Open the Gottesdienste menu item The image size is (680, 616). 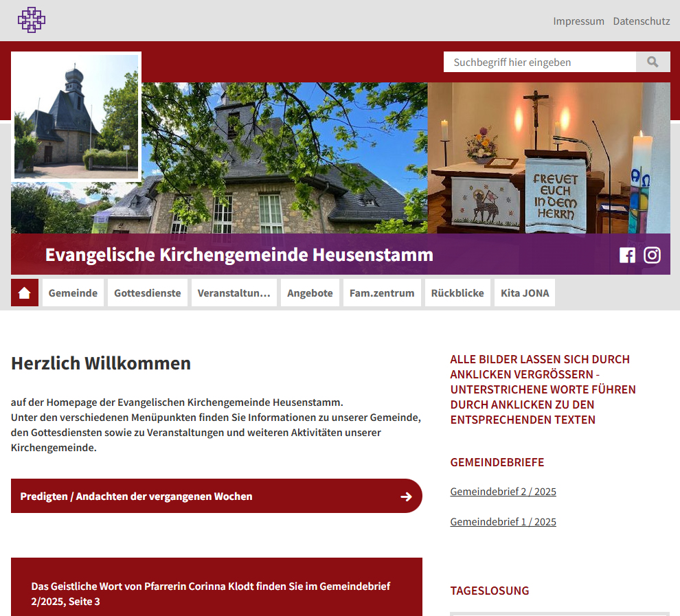(148, 293)
